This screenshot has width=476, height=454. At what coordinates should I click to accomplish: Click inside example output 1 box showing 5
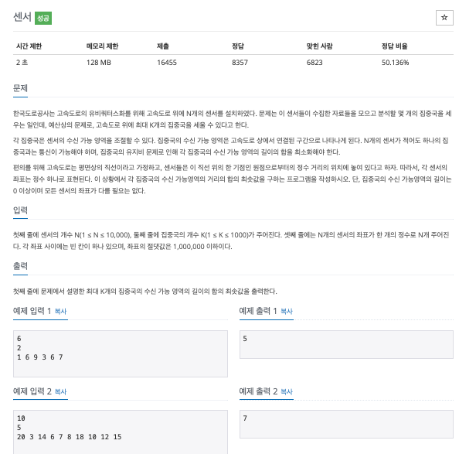pos(346,345)
